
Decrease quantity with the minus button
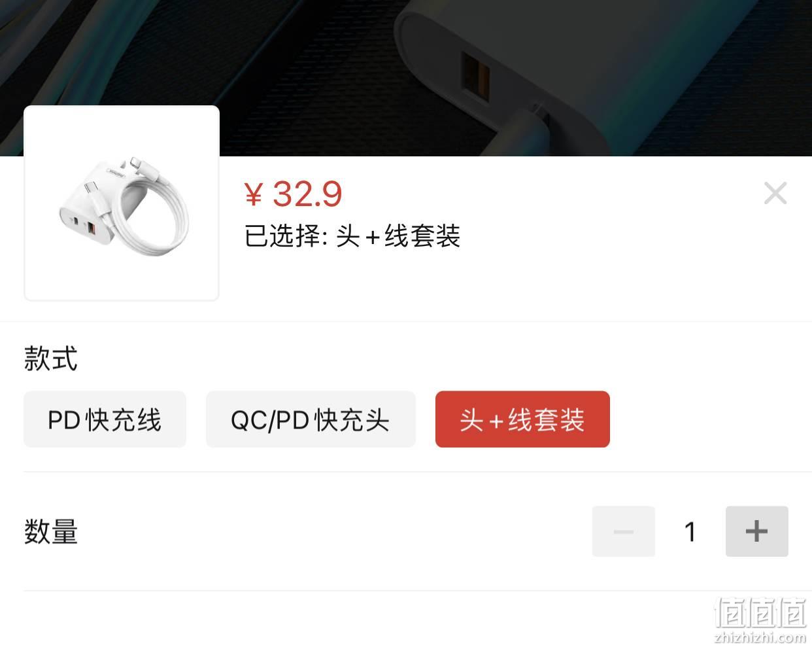point(623,531)
